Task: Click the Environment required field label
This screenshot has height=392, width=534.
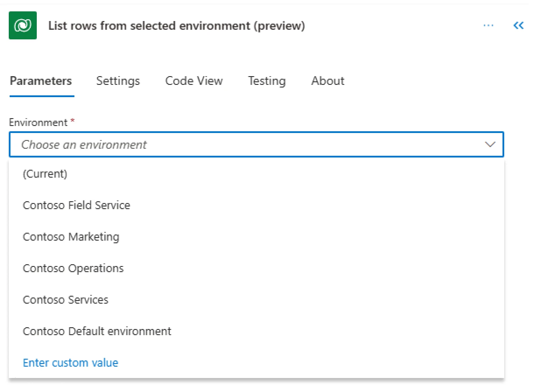Action: coord(37,122)
